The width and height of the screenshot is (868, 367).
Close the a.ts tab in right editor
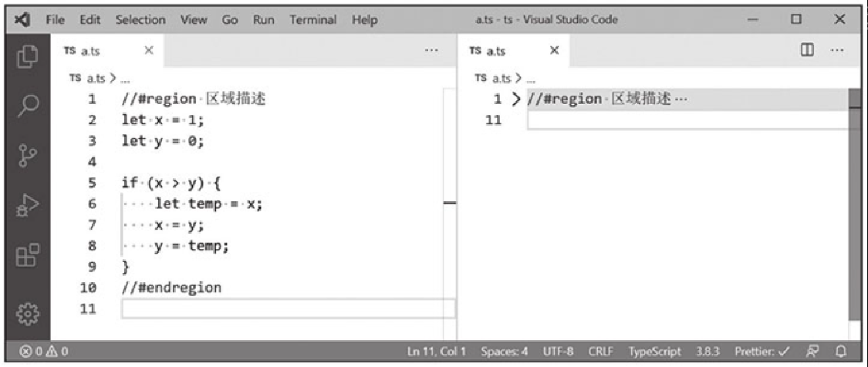click(554, 50)
